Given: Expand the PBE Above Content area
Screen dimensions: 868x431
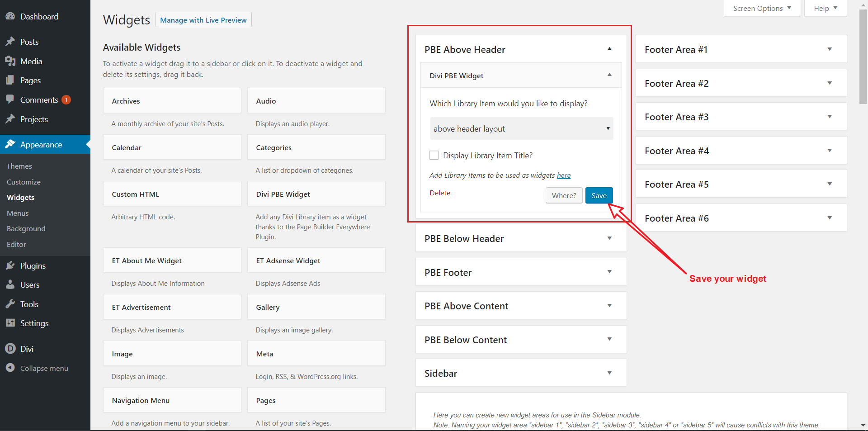Looking at the screenshot, I should 609,306.
